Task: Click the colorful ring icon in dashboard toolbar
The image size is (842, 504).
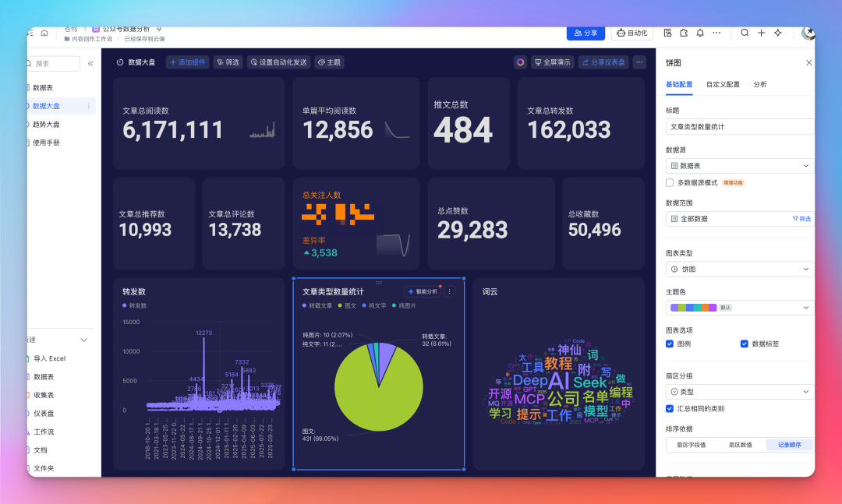Action: [x=520, y=62]
